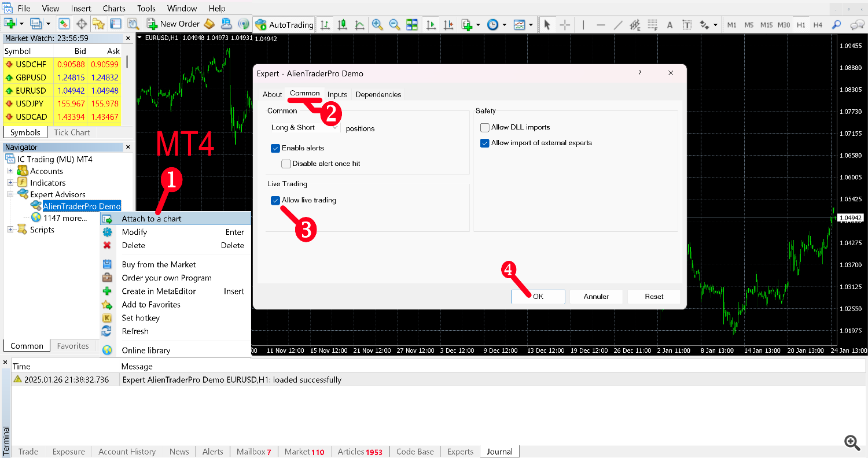Choose 'Create in MetaEditor' from context menu
The height and width of the screenshot is (458, 868).
[x=175, y=291]
